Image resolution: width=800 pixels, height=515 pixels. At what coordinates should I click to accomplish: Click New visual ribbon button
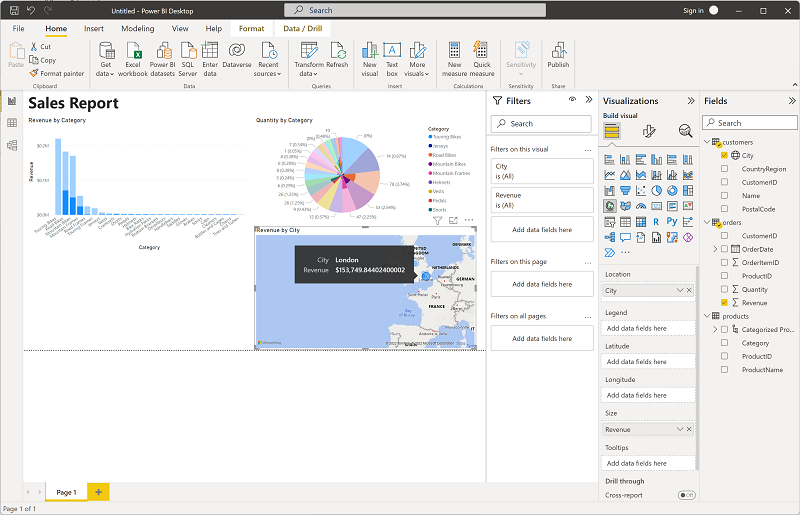(x=370, y=59)
